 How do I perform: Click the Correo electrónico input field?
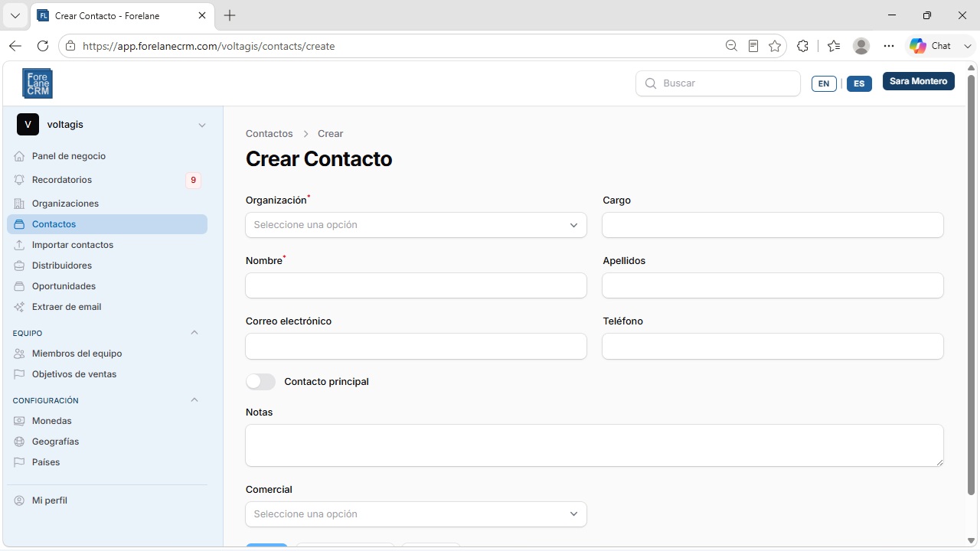coord(416,346)
